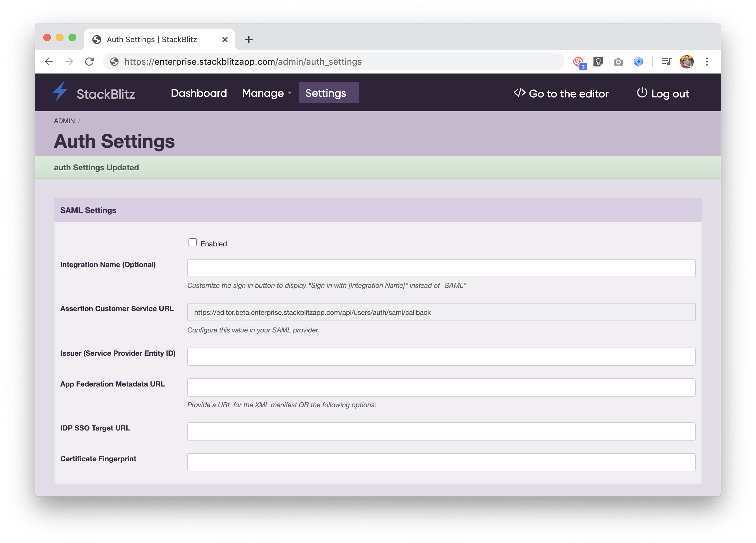Click the ADMIN breadcrumb link

coord(64,121)
